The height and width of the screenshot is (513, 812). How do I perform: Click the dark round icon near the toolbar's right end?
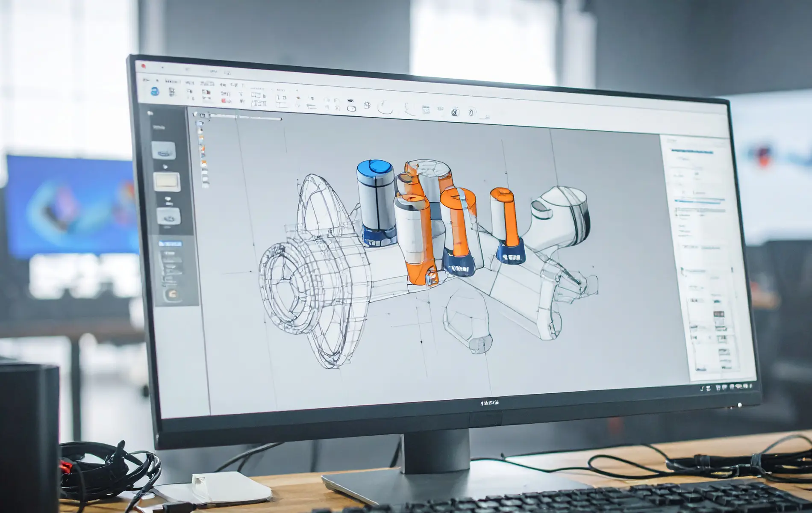[x=455, y=112]
